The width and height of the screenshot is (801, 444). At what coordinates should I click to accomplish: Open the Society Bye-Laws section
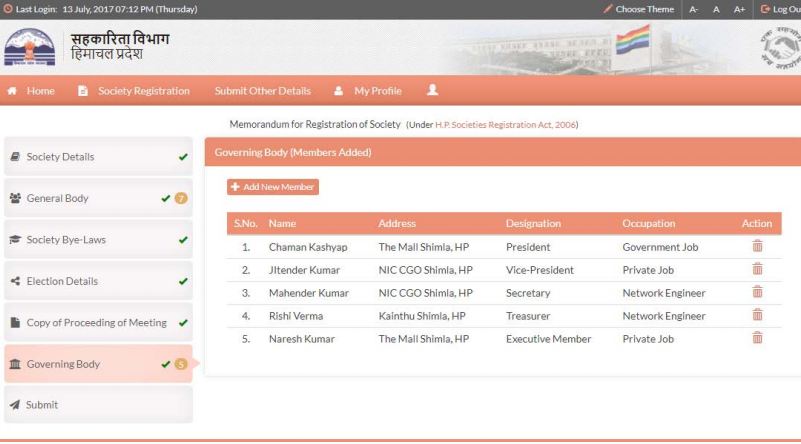click(x=99, y=240)
